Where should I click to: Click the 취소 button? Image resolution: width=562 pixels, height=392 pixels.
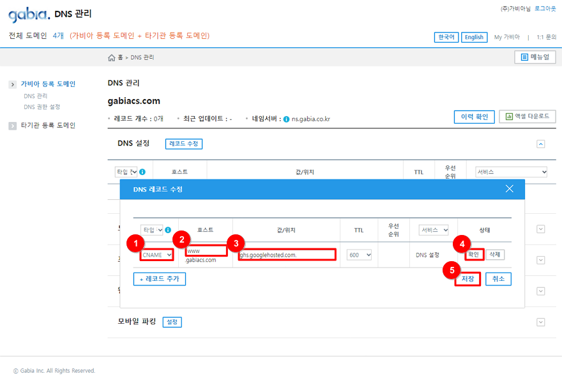(498, 279)
